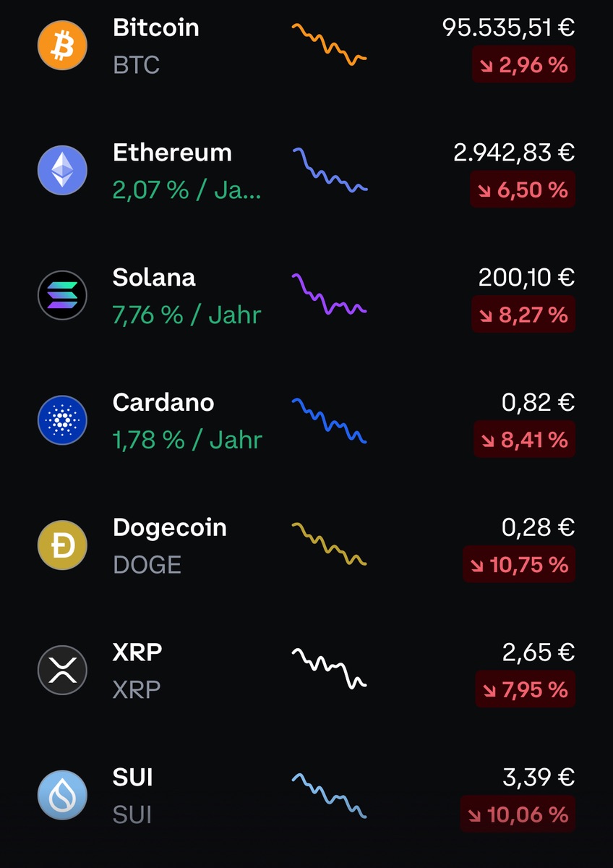Tap the Solana price 200,10 €
613x868 pixels.
[526, 277]
